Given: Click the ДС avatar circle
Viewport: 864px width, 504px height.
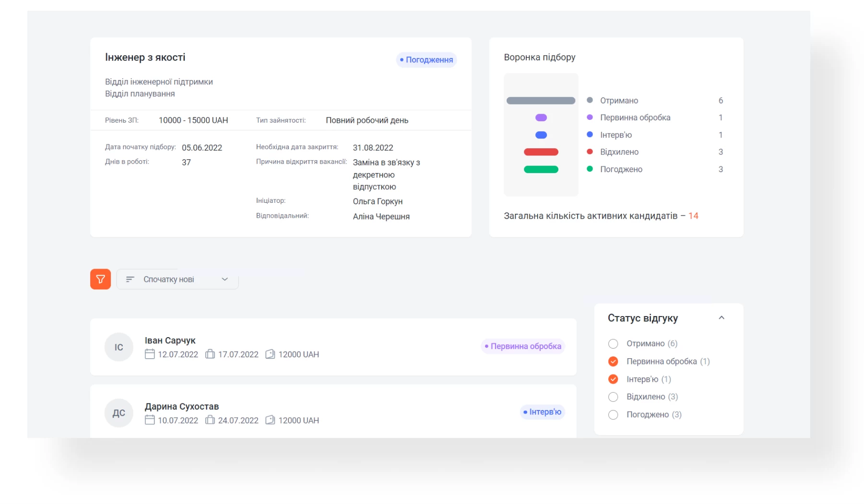Looking at the screenshot, I should 118,413.
